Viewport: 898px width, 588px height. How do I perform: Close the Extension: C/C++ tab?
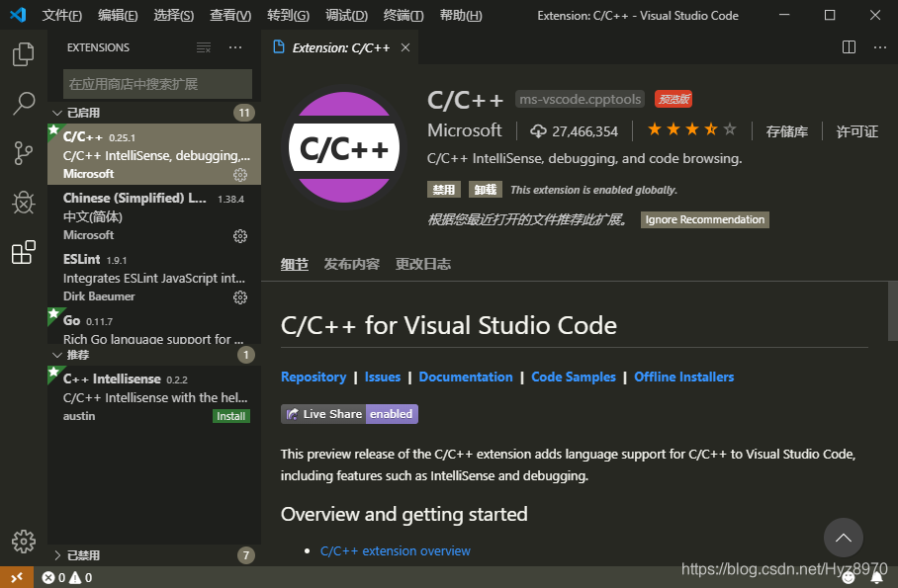pos(405,47)
